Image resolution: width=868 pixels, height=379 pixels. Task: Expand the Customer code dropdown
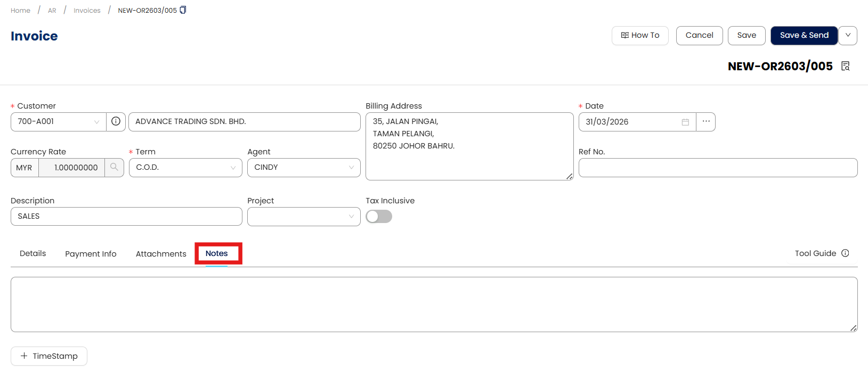tap(96, 122)
